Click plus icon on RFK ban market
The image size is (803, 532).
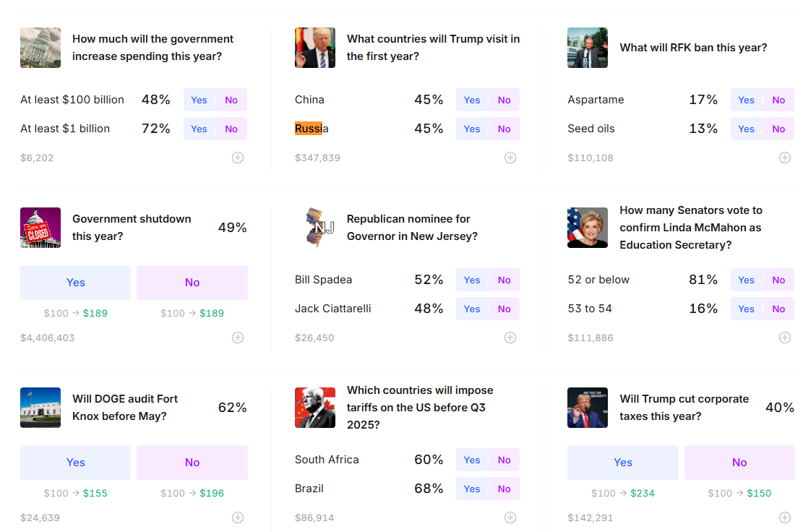point(784,158)
